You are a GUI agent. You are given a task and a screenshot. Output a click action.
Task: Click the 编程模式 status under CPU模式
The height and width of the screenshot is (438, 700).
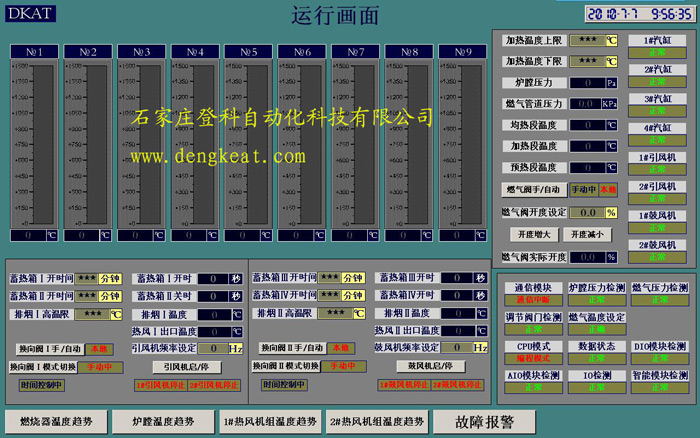[x=533, y=358]
